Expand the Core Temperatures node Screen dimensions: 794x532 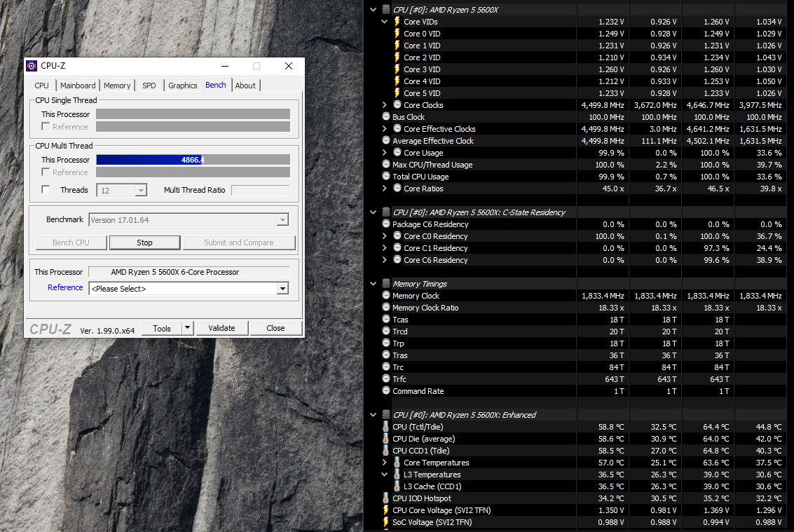tap(384, 462)
